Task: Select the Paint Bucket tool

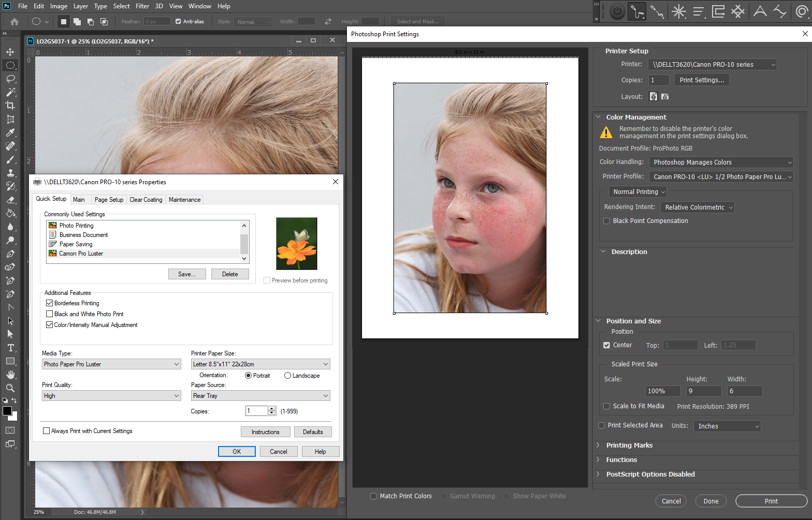Action: [x=10, y=213]
